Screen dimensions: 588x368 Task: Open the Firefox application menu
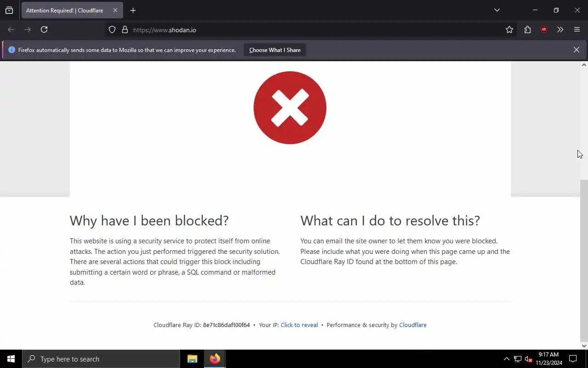coord(577,29)
